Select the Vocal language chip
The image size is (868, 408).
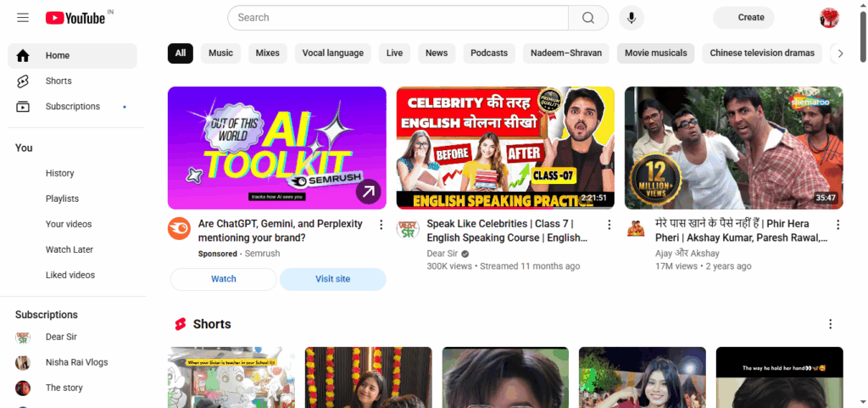pyautogui.click(x=332, y=53)
